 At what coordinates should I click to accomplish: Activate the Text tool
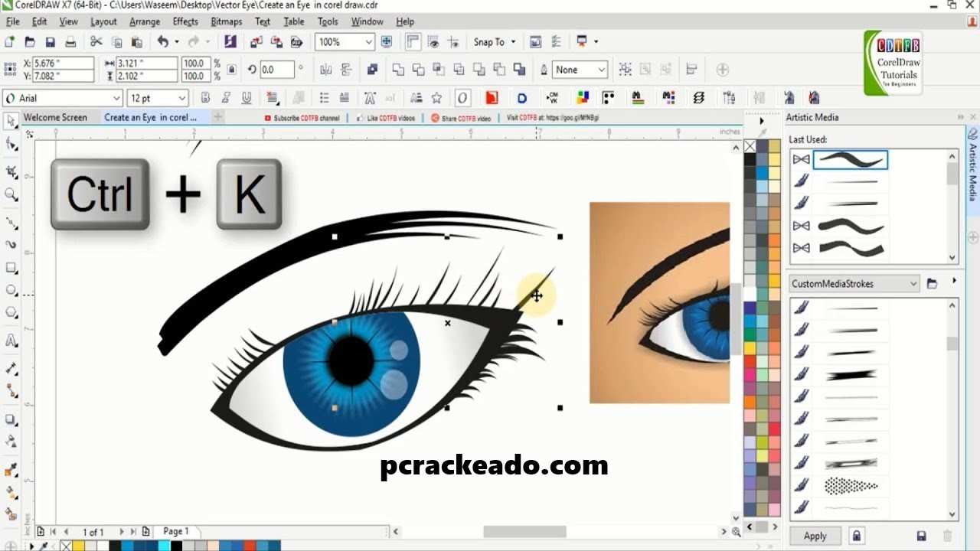(x=11, y=341)
